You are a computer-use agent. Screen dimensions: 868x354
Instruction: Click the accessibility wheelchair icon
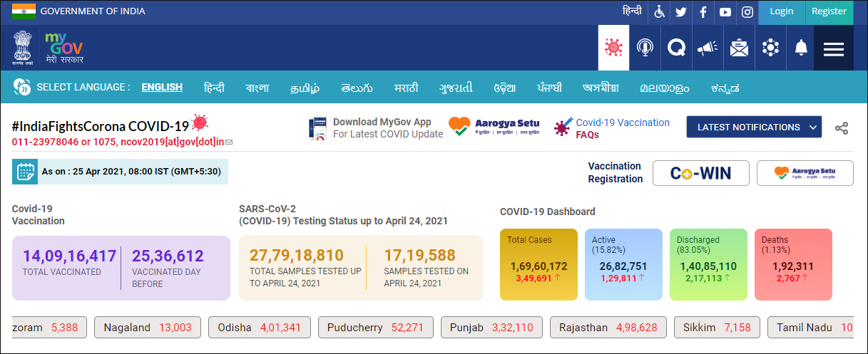click(x=659, y=11)
